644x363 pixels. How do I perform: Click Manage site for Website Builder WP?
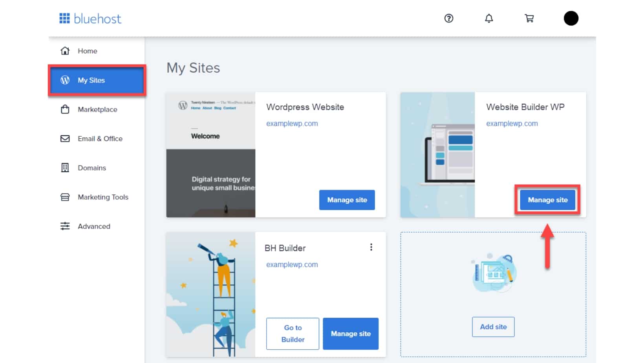[x=547, y=200]
